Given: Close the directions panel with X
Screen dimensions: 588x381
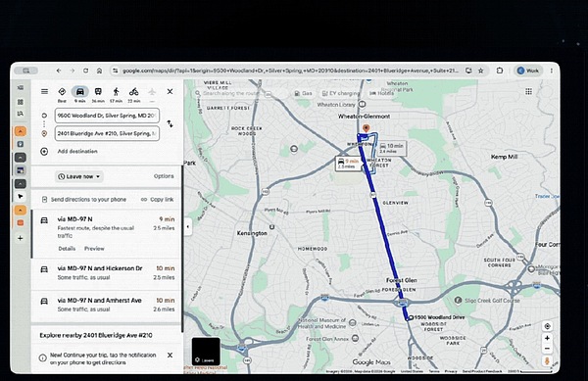Looking at the screenshot, I should pos(170,91).
